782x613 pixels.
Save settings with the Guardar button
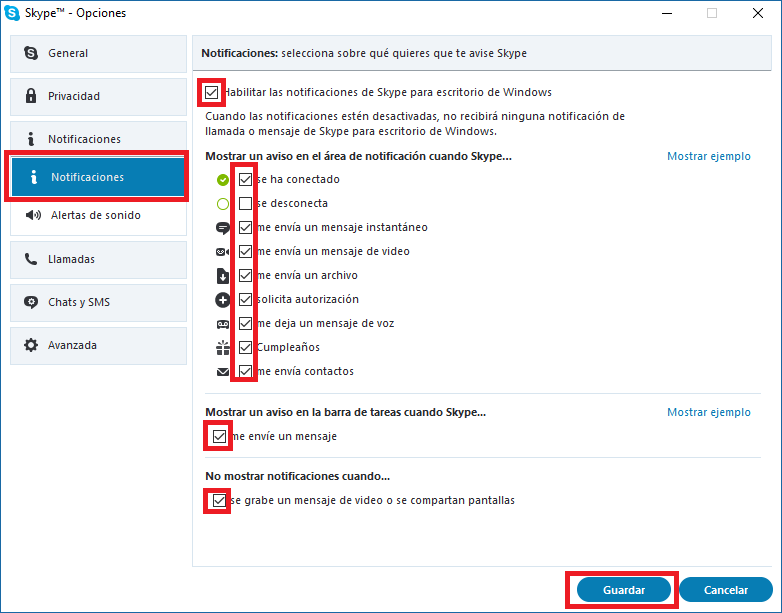pyautogui.click(x=623, y=590)
